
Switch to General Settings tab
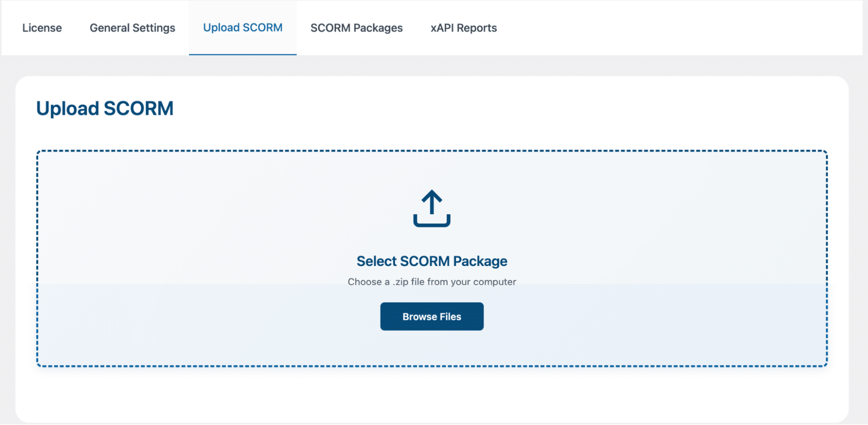pos(132,28)
